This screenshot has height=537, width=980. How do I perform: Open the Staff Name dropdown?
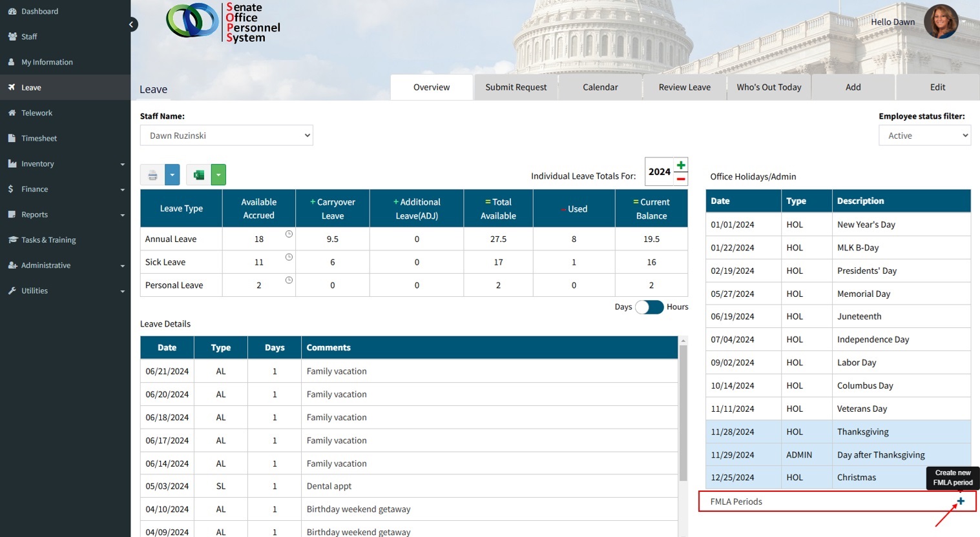coord(226,136)
